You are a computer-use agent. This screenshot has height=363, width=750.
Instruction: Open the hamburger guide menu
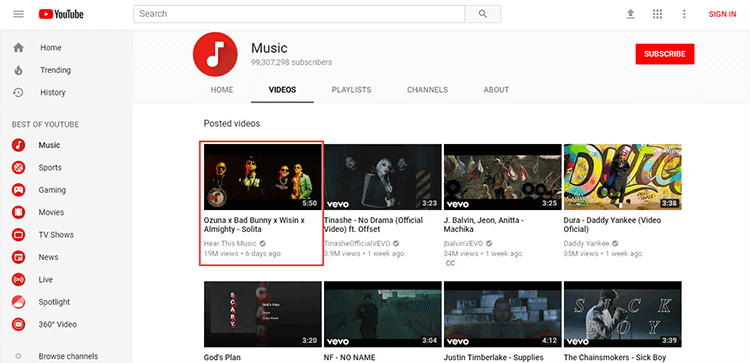(18, 14)
